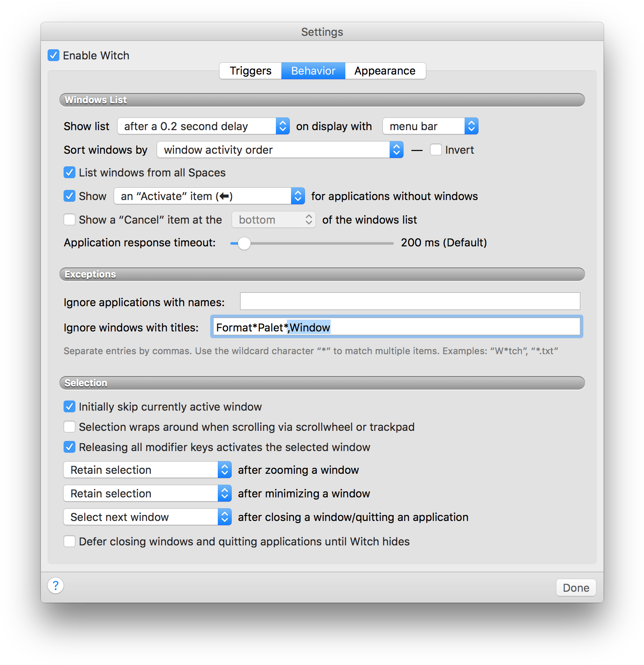Image resolution: width=644 pixels, height=665 pixels.
Task: Click the Done button
Action: [x=576, y=588]
